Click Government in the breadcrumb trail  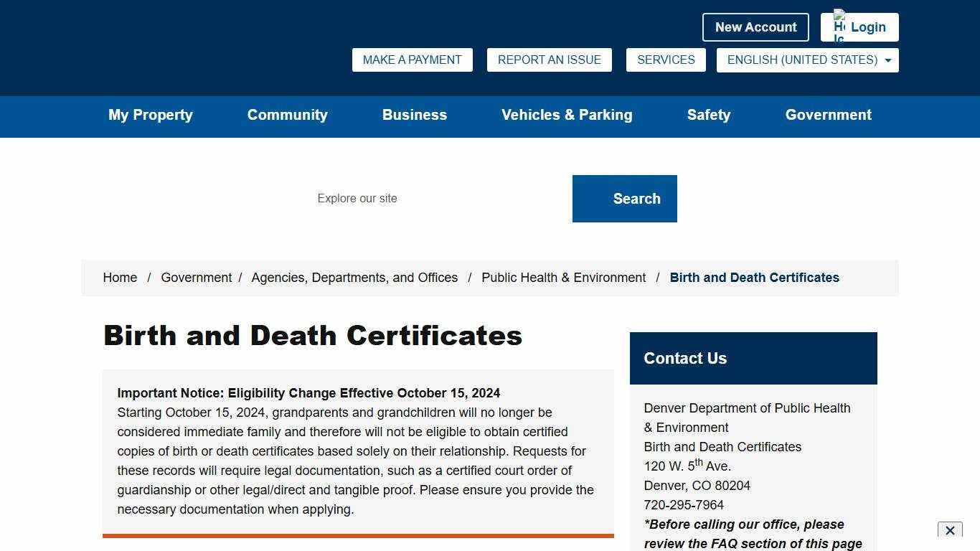tap(196, 278)
